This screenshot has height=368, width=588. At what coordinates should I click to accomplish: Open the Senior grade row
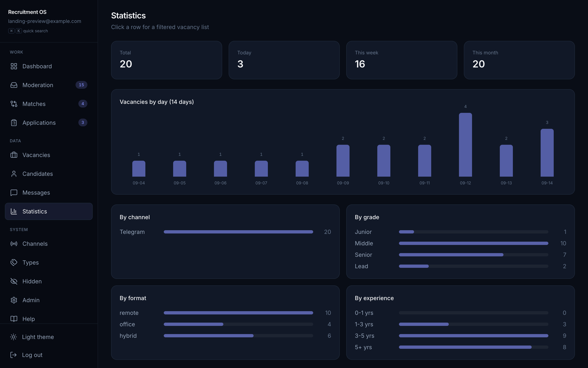tap(460, 255)
